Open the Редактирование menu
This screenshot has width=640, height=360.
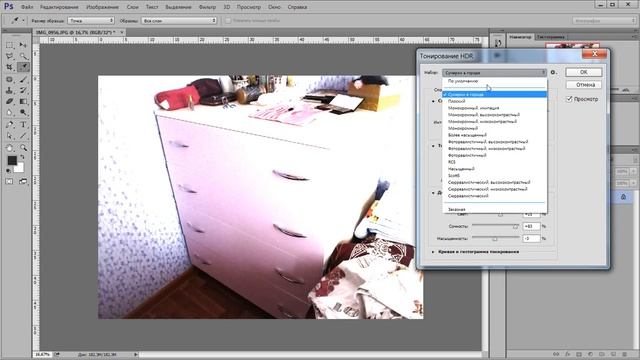[60, 7]
